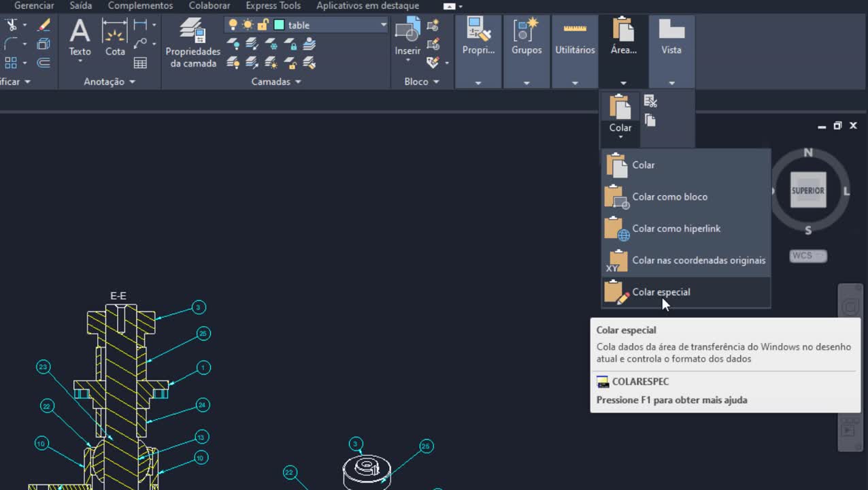This screenshot has width=868, height=490.
Task: Click the WCS button below the ViewCube
Action: (x=807, y=255)
